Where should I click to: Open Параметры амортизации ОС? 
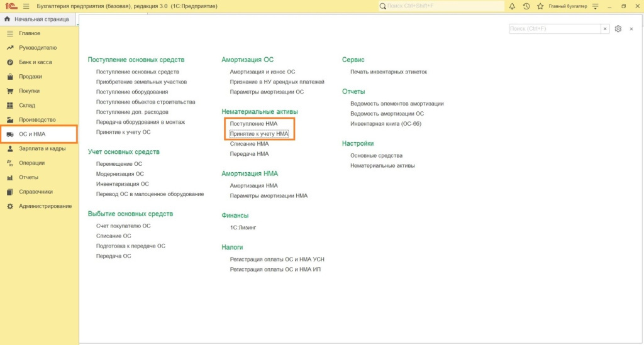pos(267,92)
